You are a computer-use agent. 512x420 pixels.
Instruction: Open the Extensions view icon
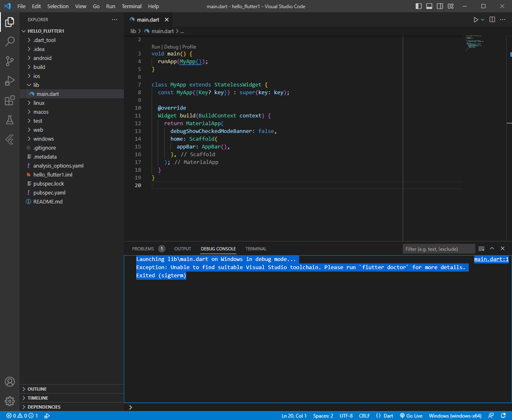(10, 100)
